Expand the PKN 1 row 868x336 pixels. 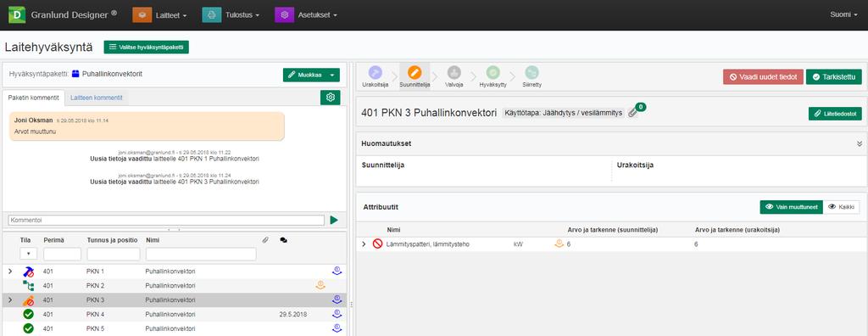point(10,272)
